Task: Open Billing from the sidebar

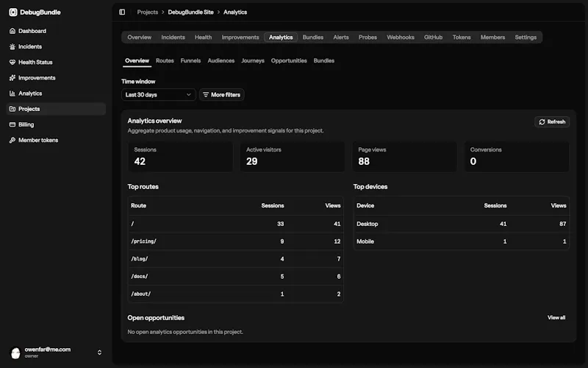Action: point(57,124)
